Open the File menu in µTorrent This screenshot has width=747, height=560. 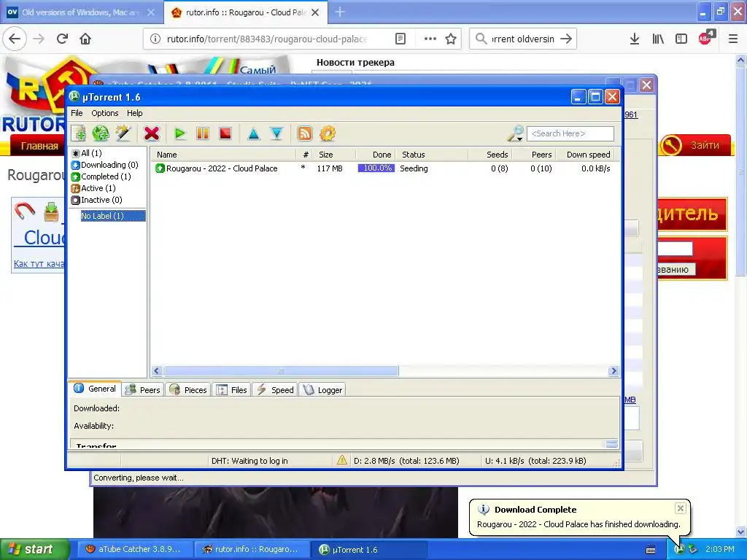coord(77,113)
